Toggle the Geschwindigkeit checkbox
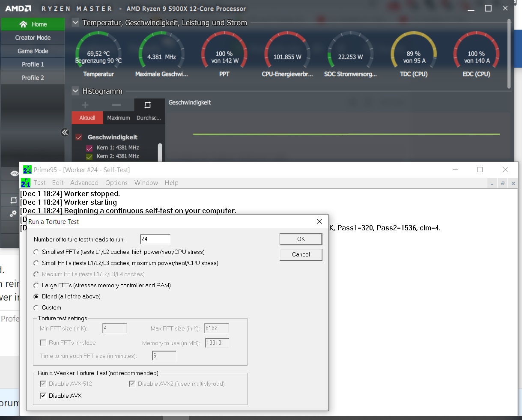Viewport: 522px width, 420px height. 79,137
